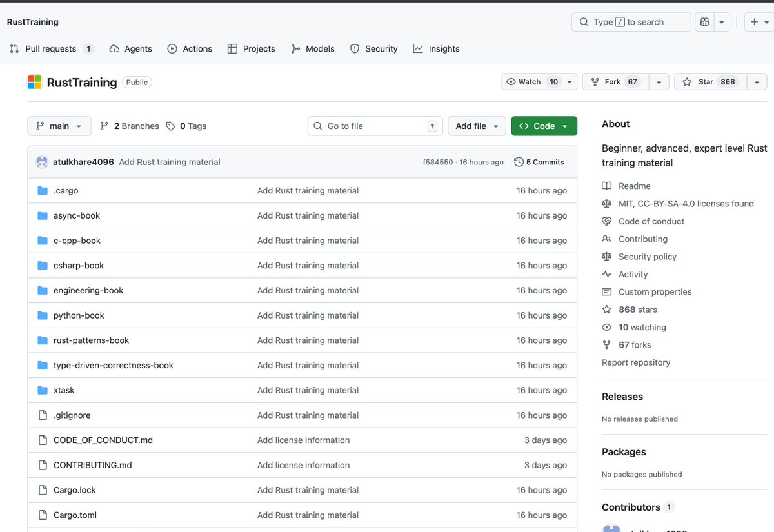The width and height of the screenshot is (774, 532).
Task: Expand the Watch notifications dropdown arrow
Action: pos(570,82)
